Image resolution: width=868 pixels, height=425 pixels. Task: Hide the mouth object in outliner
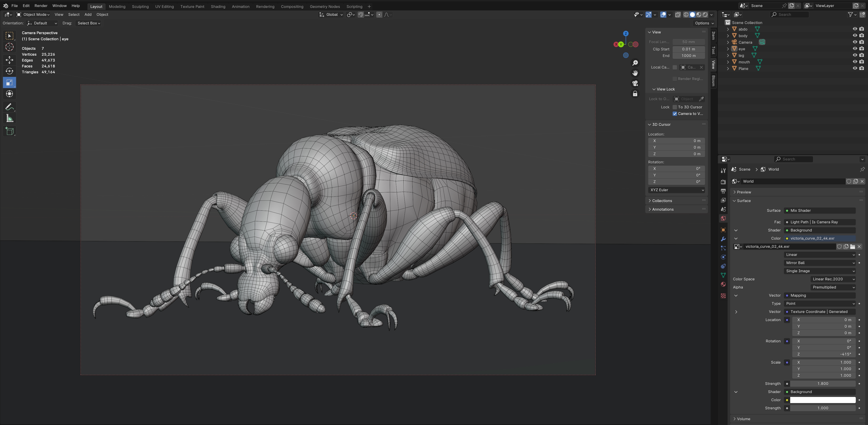click(x=855, y=62)
